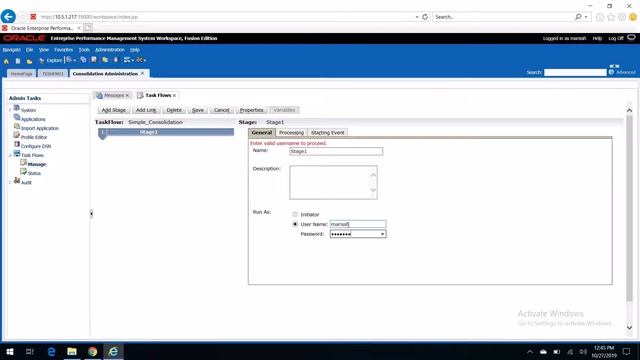
Task: Open the Tools menu
Action: [x=84, y=50]
